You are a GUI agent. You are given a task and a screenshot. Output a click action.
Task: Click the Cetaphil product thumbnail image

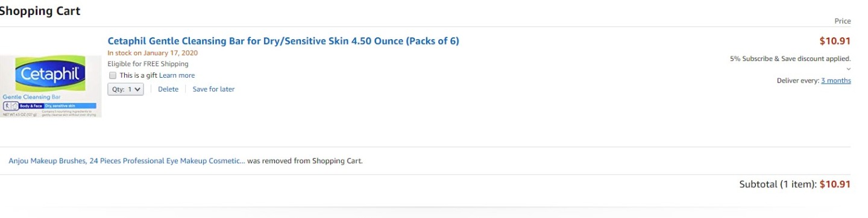pos(51,86)
